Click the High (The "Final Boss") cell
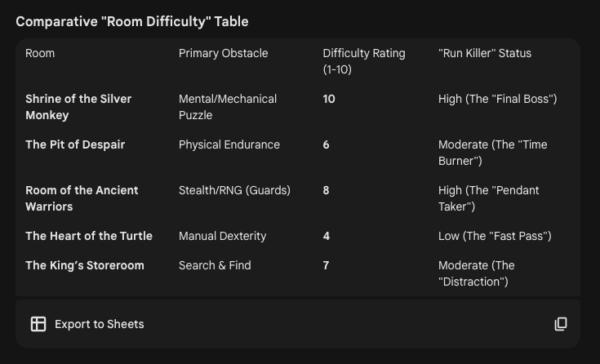Image resolution: width=600 pixels, height=364 pixels. (497, 99)
